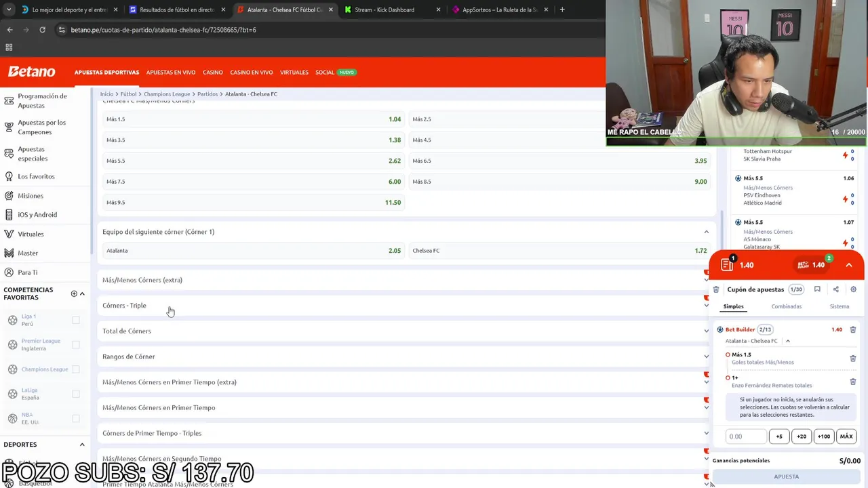Click the stake amount input field
The height and width of the screenshot is (488, 868).
pyautogui.click(x=746, y=436)
